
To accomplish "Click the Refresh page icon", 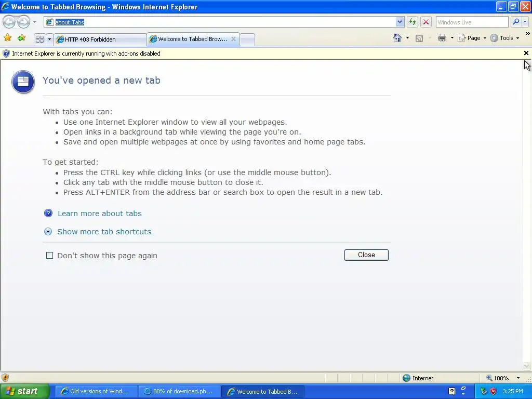I will point(412,22).
